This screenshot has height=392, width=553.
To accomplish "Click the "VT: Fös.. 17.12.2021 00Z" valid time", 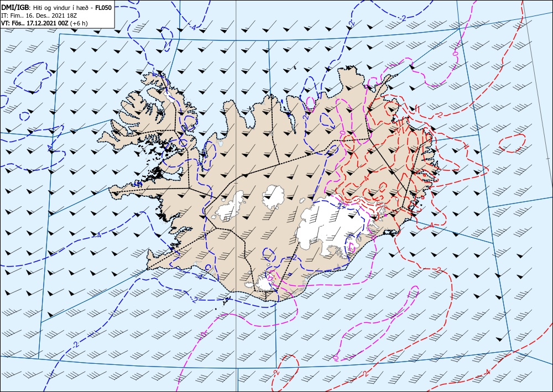I will coord(35,23).
